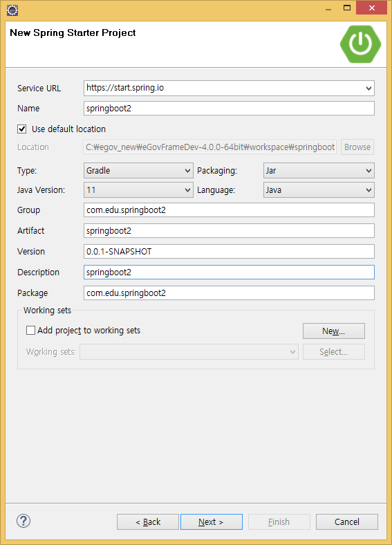Open the Language dropdown showing Java
The height and width of the screenshot is (545, 392).
coord(319,190)
